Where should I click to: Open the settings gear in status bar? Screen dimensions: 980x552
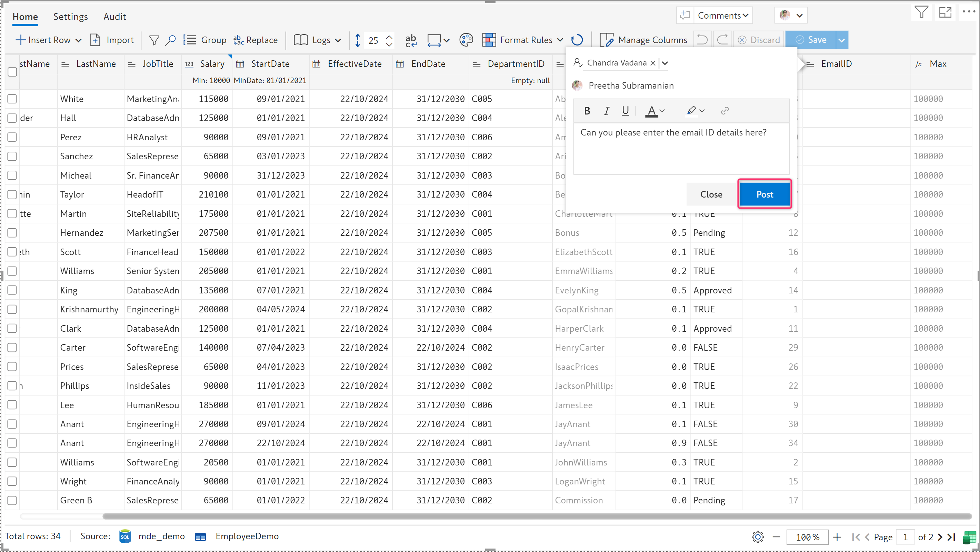coord(758,537)
